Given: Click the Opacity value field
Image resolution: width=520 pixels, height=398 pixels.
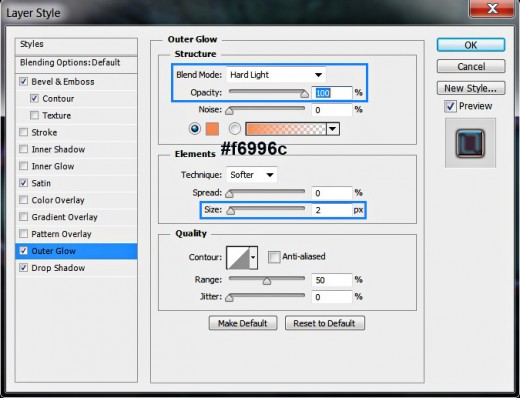Looking at the screenshot, I should tap(332, 93).
